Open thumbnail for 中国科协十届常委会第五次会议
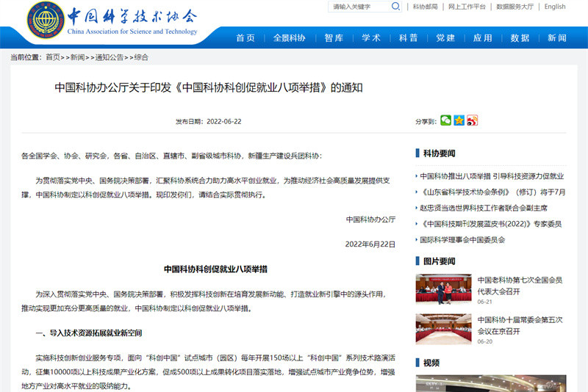588x392 pixels. [444, 329]
